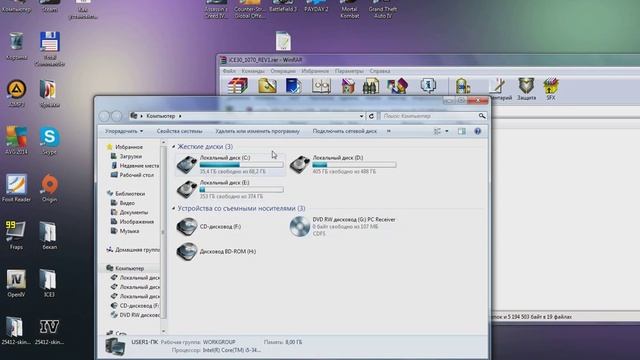
Task: Toggle the Explorer preview pane button
Action: coord(461,131)
